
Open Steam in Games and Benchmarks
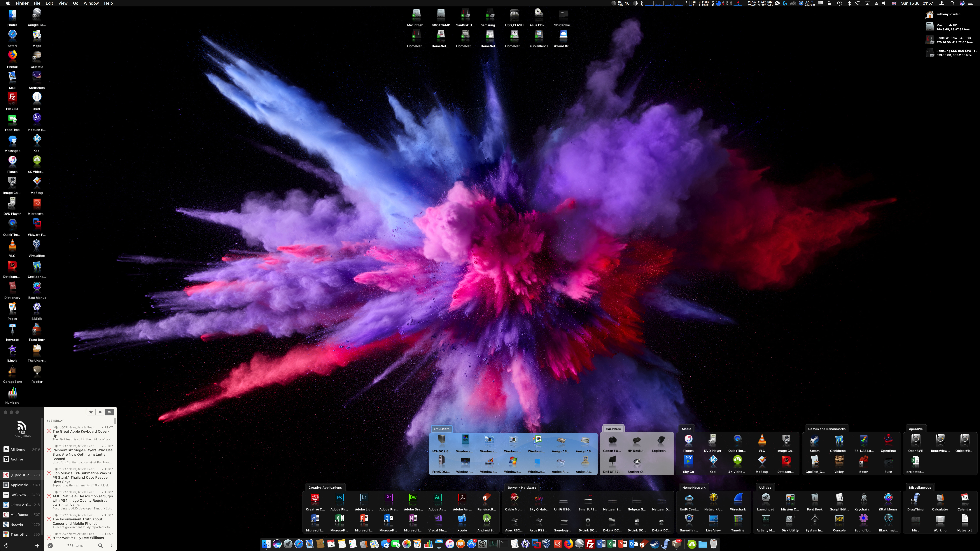point(814,440)
